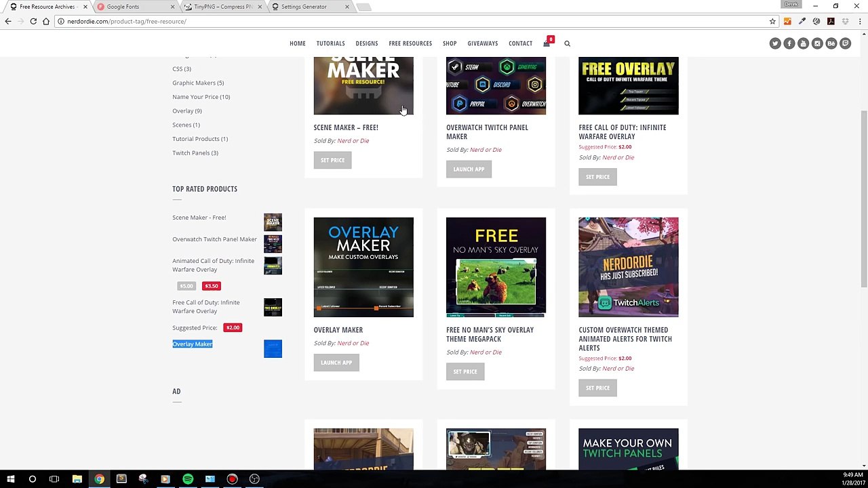Open the Overlay Maker product thumbnail
Screen dimensions: 868x488
tap(363, 267)
